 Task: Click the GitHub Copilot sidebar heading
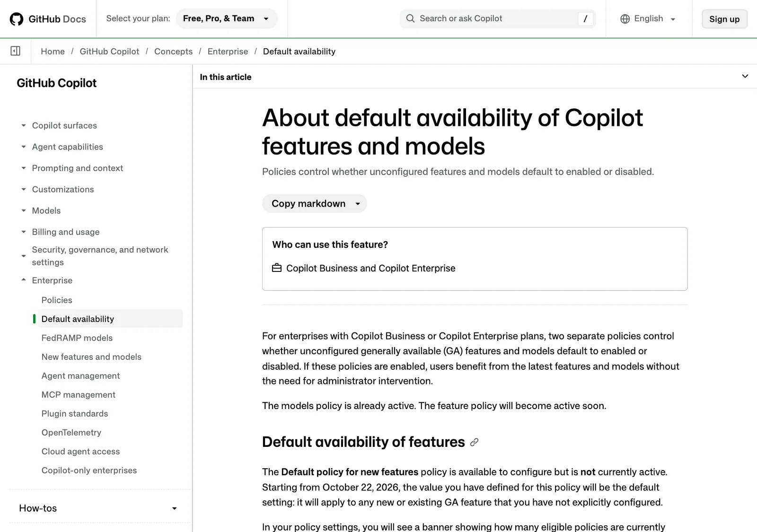[57, 83]
